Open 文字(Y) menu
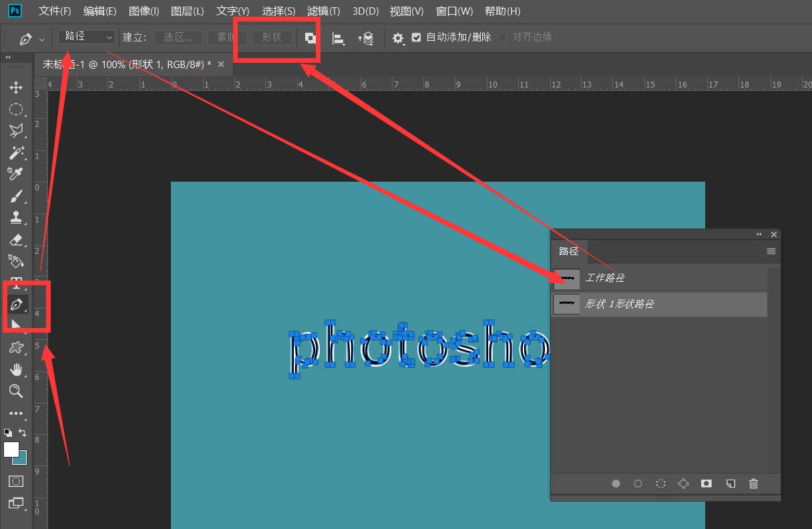The height and width of the screenshot is (529, 812). (233, 11)
